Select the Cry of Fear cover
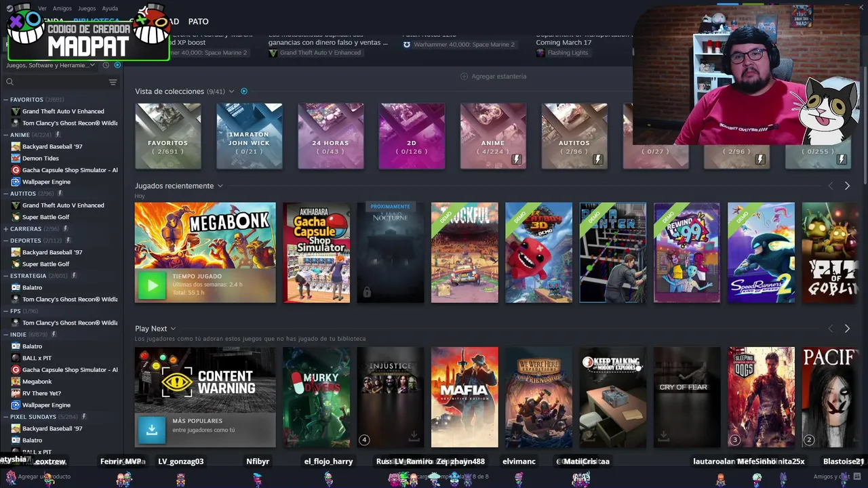Image resolution: width=868 pixels, height=488 pixels. 687,397
